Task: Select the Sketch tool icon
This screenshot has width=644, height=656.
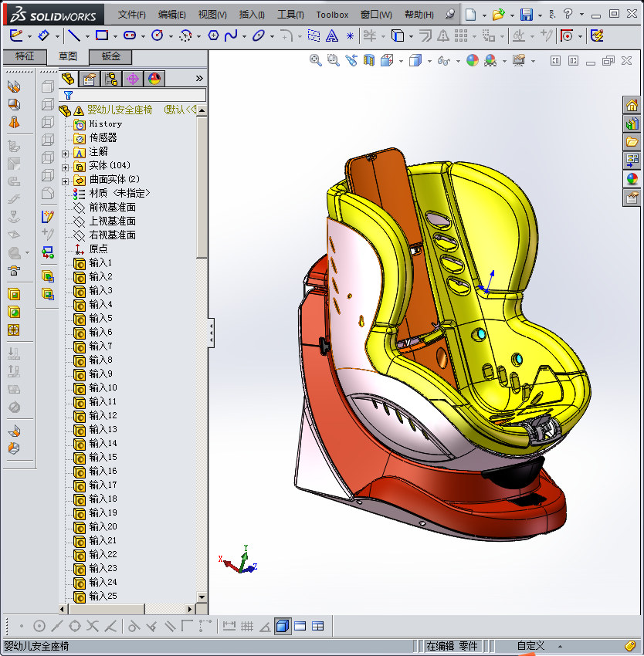Action: coord(16,36)
